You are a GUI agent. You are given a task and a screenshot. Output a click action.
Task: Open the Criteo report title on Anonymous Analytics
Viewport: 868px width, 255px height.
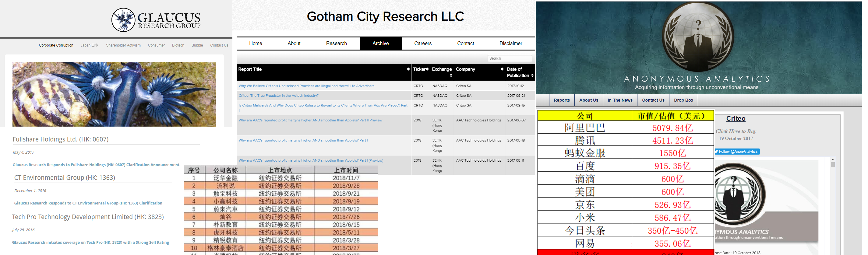[x=736, y=119]
